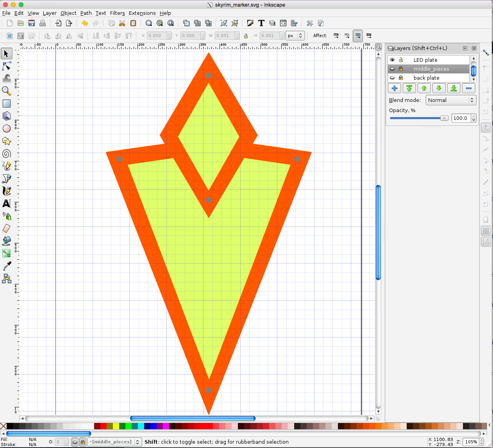Image resolution: width=493 pixels, height=448 pixels.
Task: Unlock the back plate layer
Action: pyautogui.click(x=401, y=78)
